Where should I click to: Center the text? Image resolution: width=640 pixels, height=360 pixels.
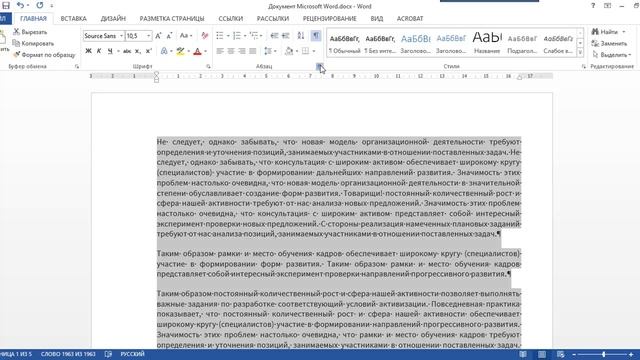point(231,51)
